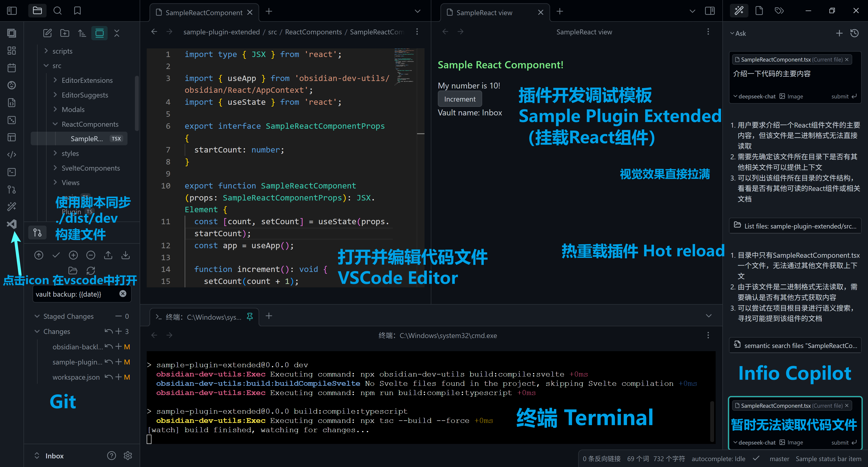Open chat history in Infio Copilot

[854, 33]
